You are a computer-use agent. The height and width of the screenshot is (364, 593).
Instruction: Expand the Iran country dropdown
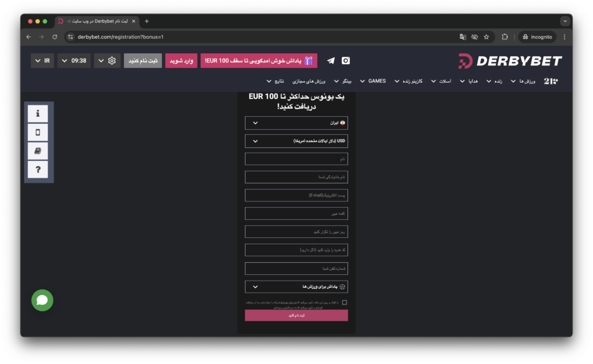(x=296, y=123)
